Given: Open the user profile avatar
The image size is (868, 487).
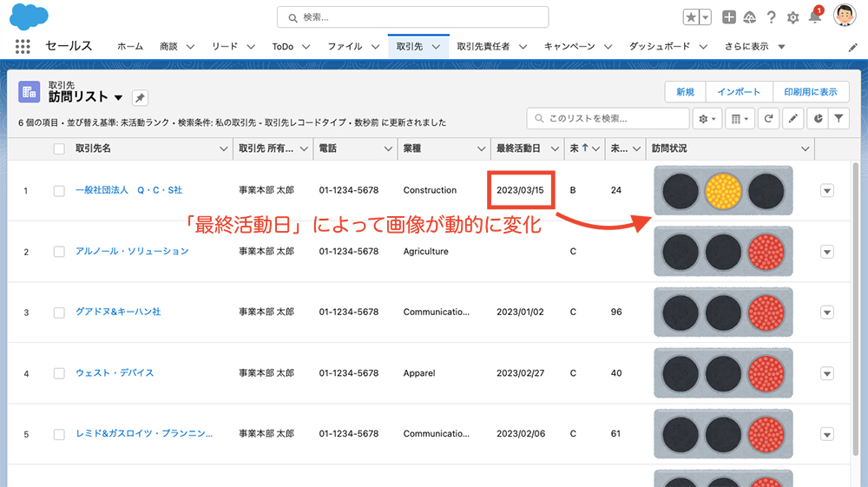Looking at the screenshot, I should click(845, 15).
